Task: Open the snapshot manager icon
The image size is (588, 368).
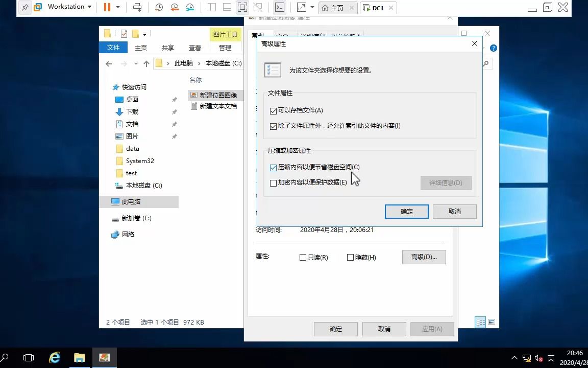Action: click(190, 7)
